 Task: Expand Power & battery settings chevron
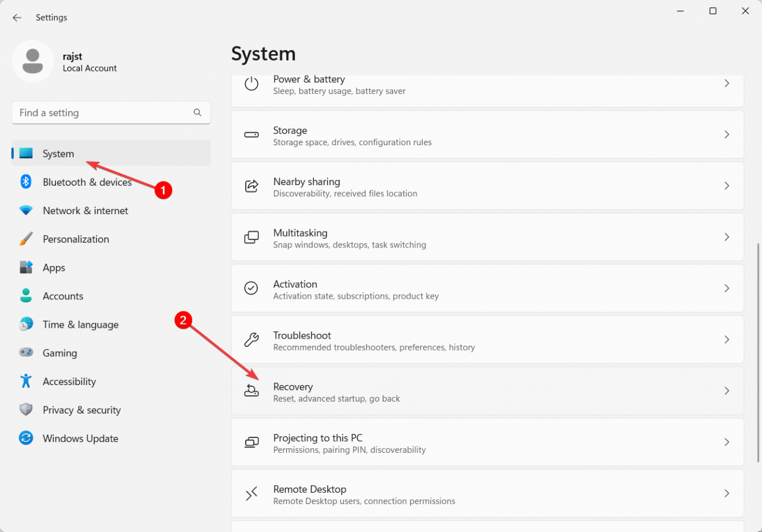726,84
